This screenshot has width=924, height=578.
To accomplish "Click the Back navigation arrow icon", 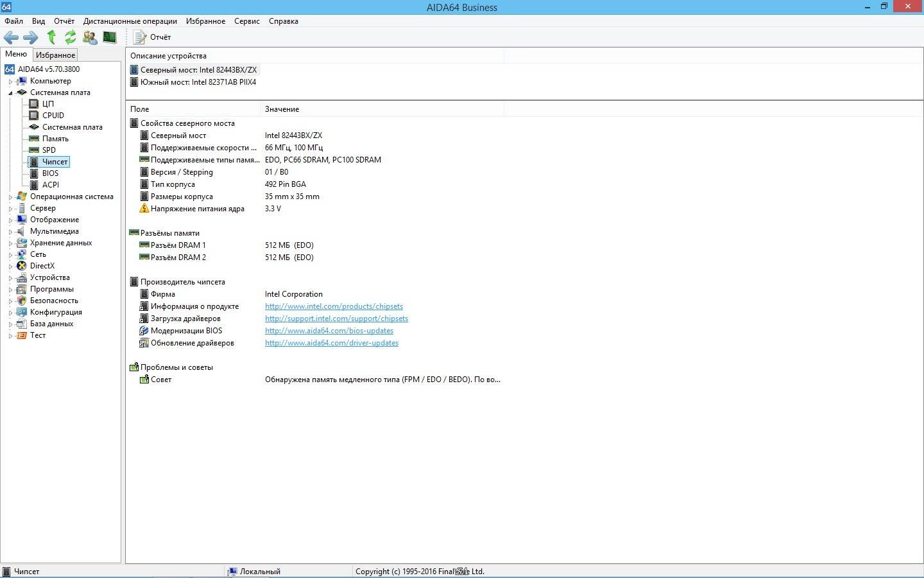I will (x=11, y=37).
